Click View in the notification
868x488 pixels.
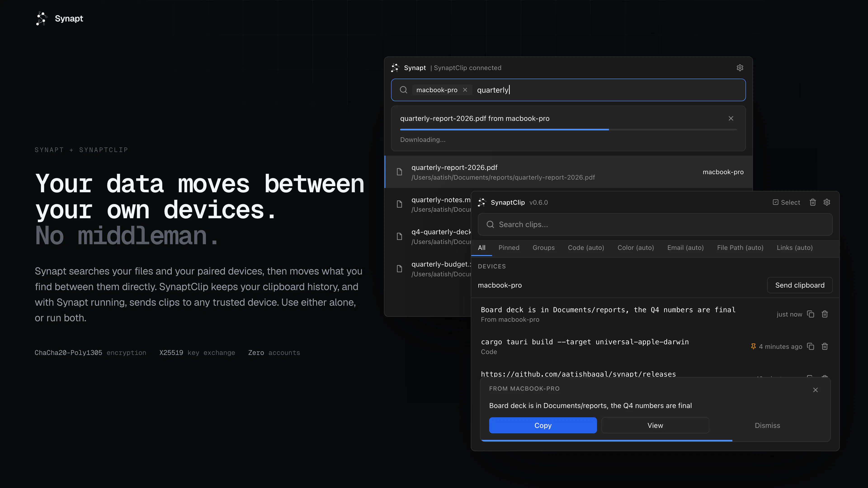655,425
